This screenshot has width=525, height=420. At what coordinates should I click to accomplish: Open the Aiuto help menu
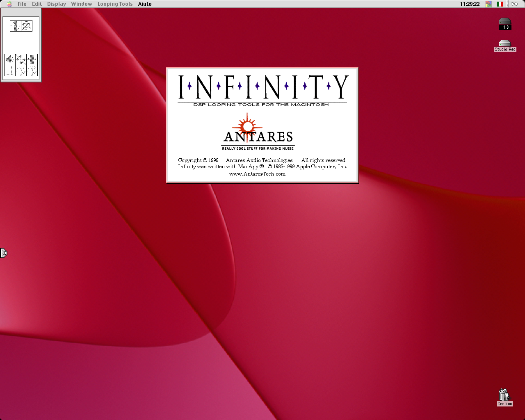click(145, 4)
